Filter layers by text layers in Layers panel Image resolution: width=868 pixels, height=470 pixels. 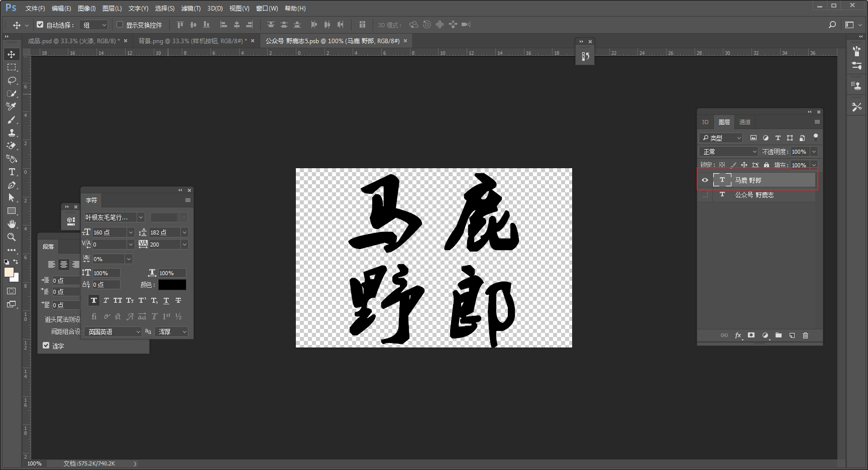[x=778, y=138]
